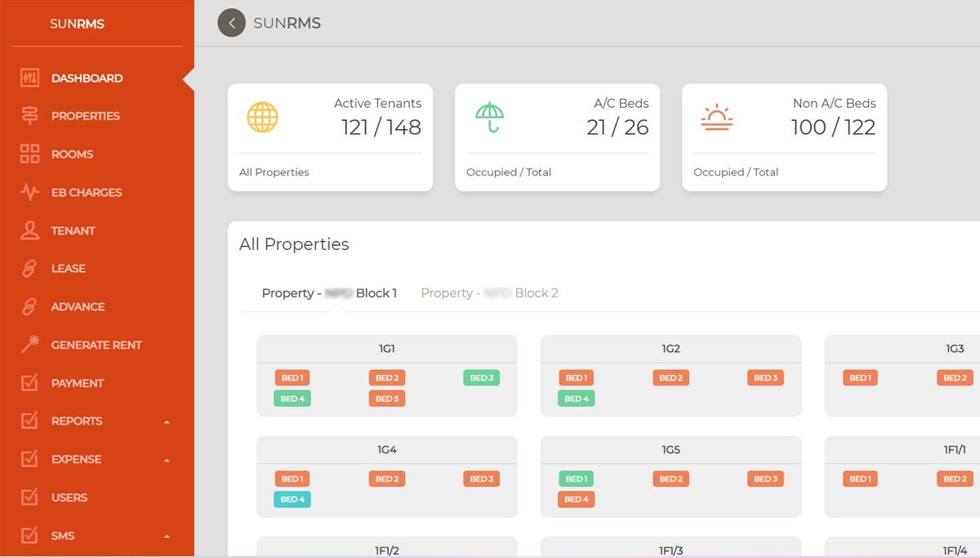Select green BED 4 in room 1G1
Image resolution: width=980 pixels, height=558 pixels.
292,398
